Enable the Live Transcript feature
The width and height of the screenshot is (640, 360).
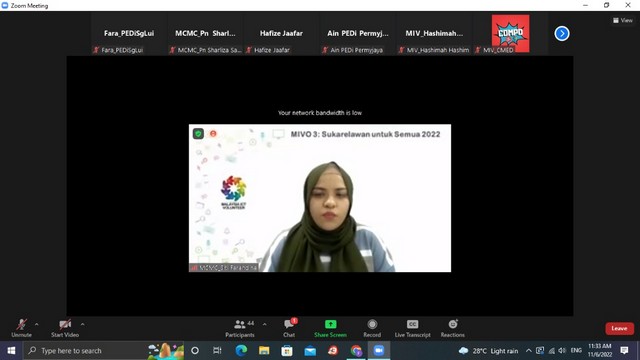coord(412,329)
